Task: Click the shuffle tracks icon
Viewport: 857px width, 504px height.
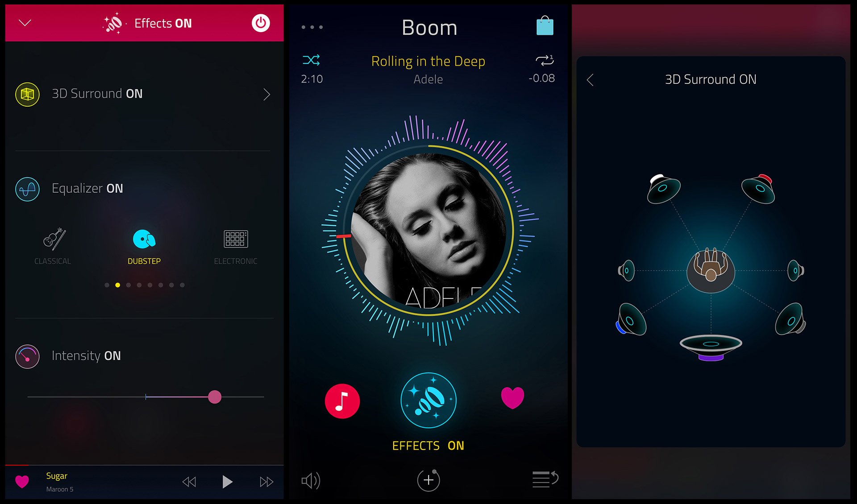Action: coord(310,60)
